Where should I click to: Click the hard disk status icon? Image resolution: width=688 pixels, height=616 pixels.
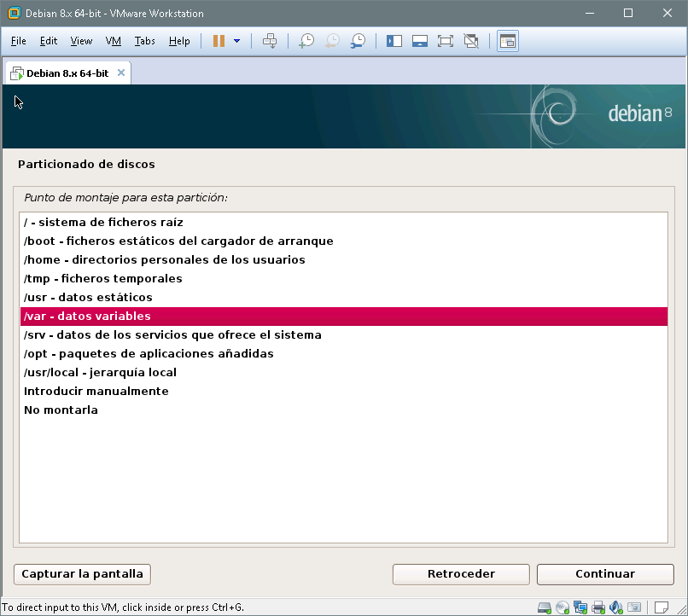click(x=545, y=607)
